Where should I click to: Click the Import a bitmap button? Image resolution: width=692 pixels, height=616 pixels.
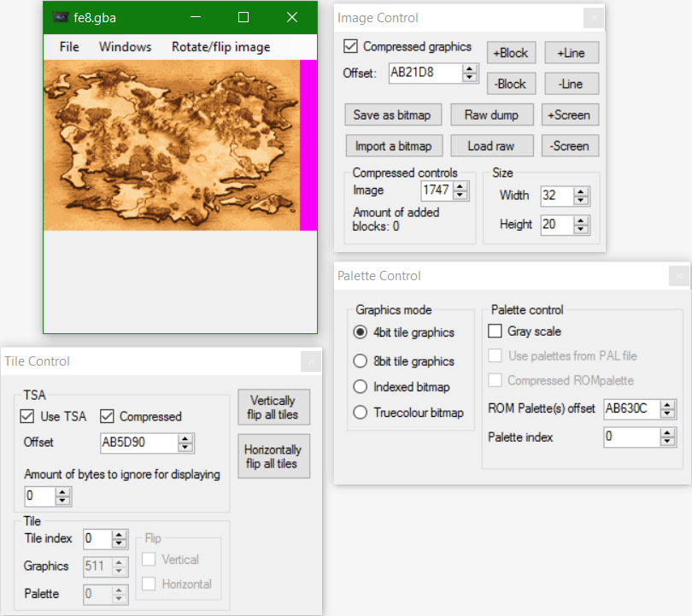click(392, 146)
